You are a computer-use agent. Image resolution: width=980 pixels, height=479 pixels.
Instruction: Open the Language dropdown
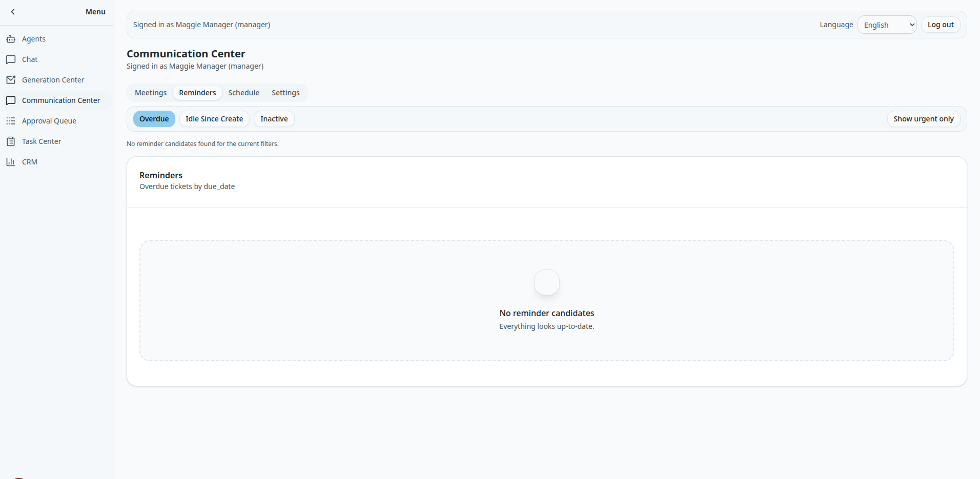(887, 25)
